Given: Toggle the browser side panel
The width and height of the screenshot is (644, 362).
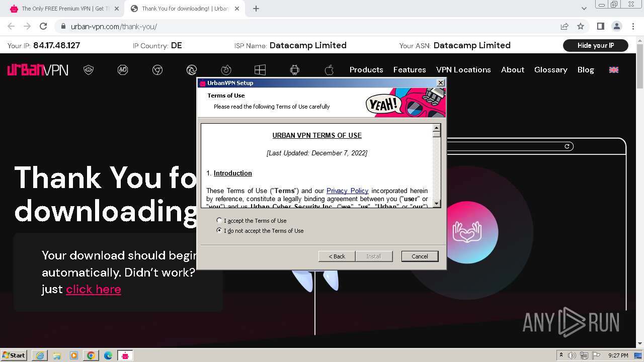Looking at the screenshot, I should click(600, 26).
